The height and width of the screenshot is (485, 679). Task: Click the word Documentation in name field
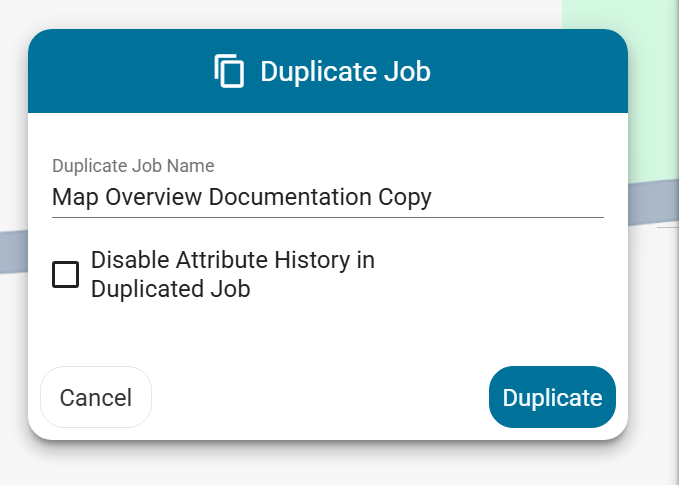(290, 197)
